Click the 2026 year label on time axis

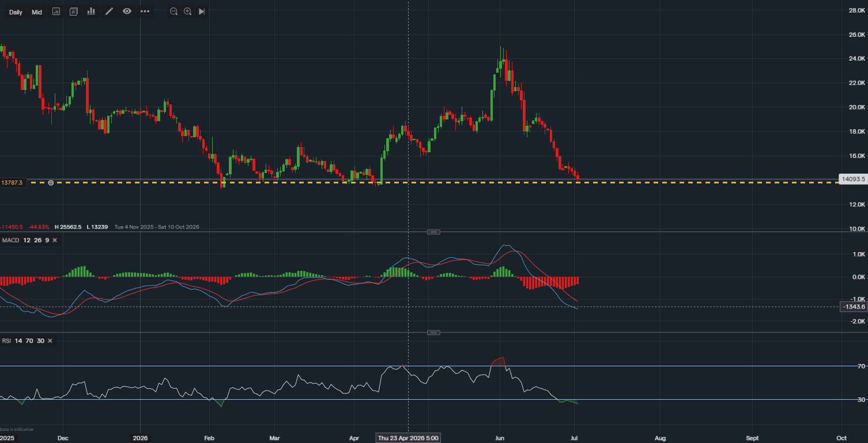pyautogui.click(x=141, y=438)
